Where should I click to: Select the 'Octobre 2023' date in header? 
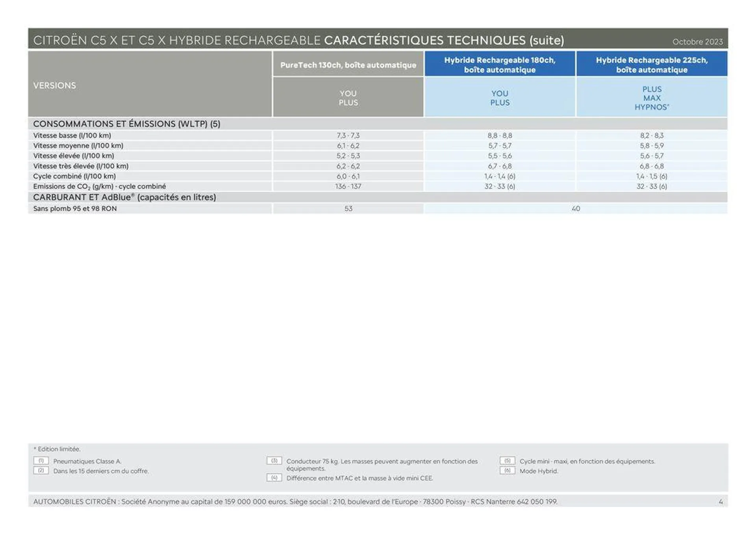coord(697,42)
